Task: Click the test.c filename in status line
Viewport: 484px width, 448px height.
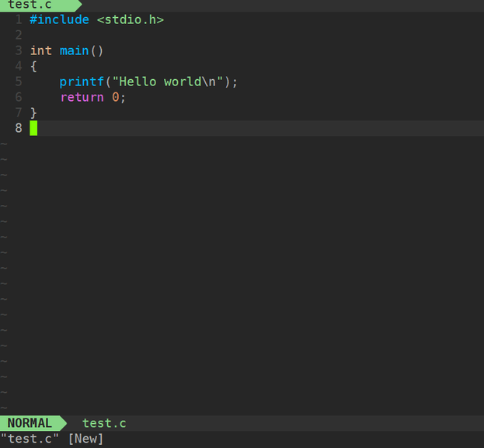Action: 104,423
